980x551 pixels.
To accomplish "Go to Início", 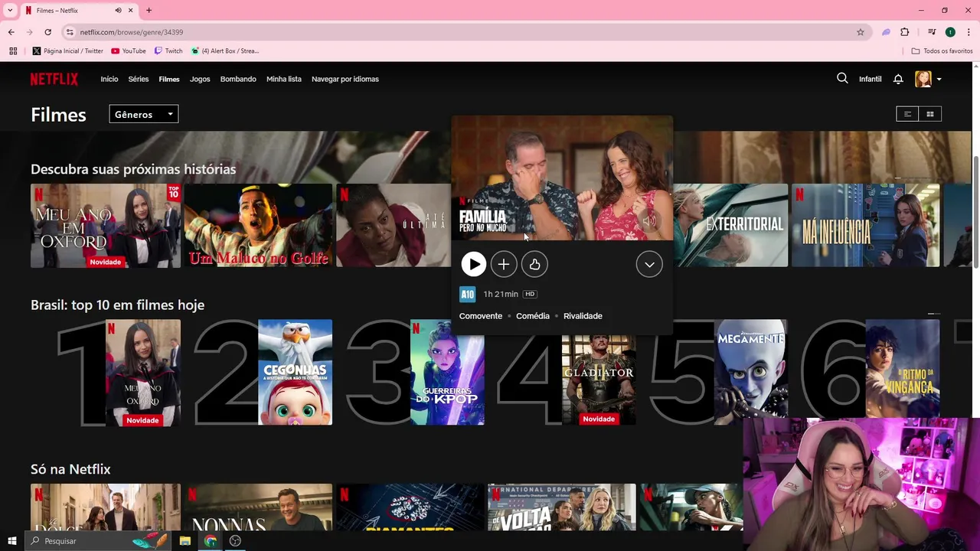I will [x=109, y=79].
